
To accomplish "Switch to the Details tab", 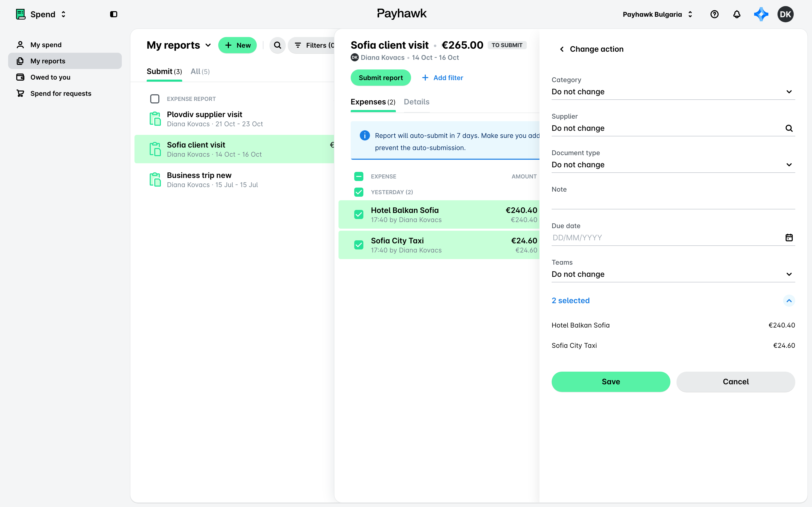I will pyautogui.click(x=416, y=102).
